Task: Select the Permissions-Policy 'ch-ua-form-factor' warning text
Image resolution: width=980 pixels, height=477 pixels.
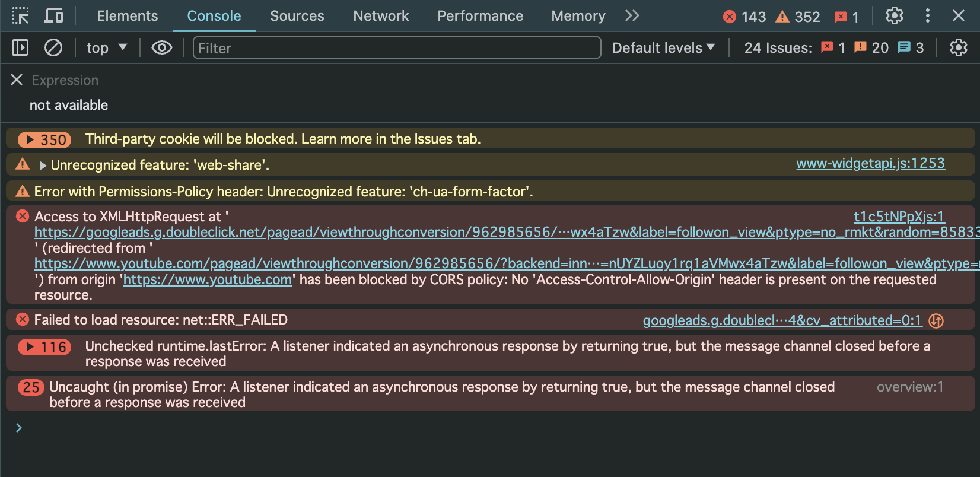Action: click(x=284, y=192)
